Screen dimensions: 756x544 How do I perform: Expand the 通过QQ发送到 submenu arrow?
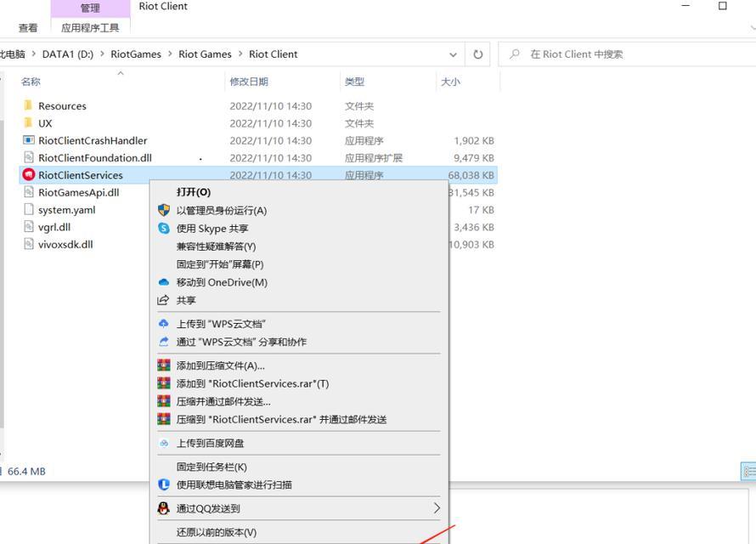(x=437, y=507)
